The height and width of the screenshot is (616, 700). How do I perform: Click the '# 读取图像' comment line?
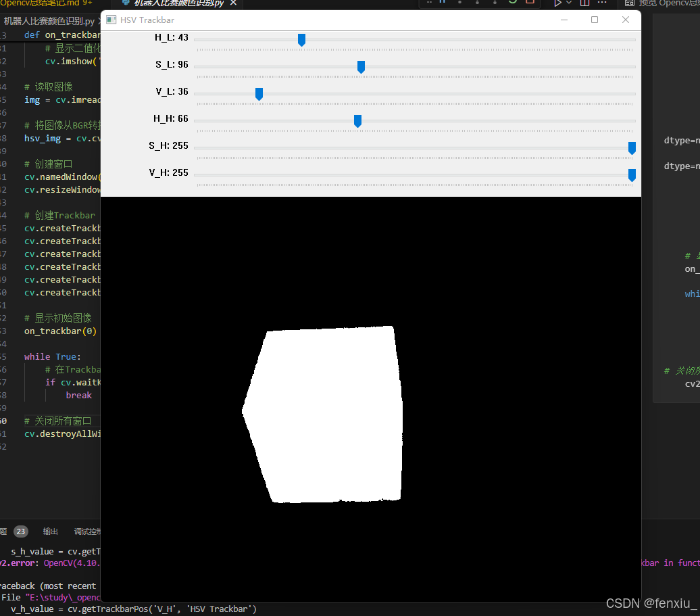48,87
